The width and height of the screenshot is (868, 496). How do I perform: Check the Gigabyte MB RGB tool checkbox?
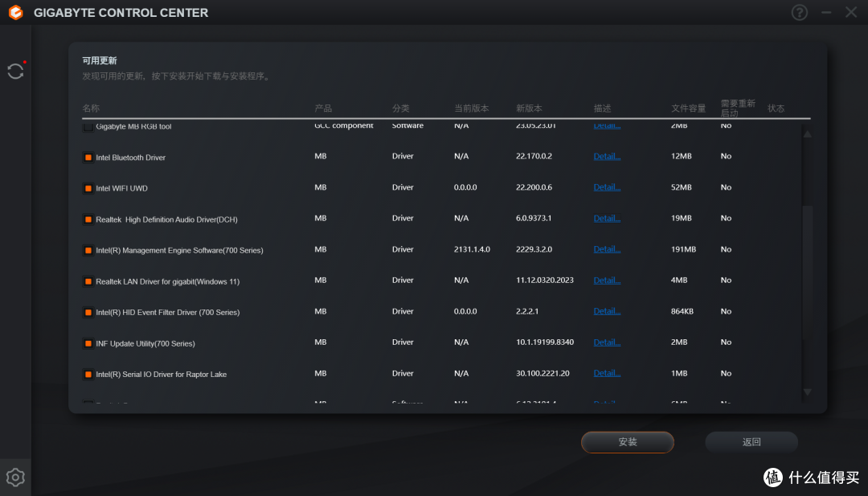pos(88,127)
